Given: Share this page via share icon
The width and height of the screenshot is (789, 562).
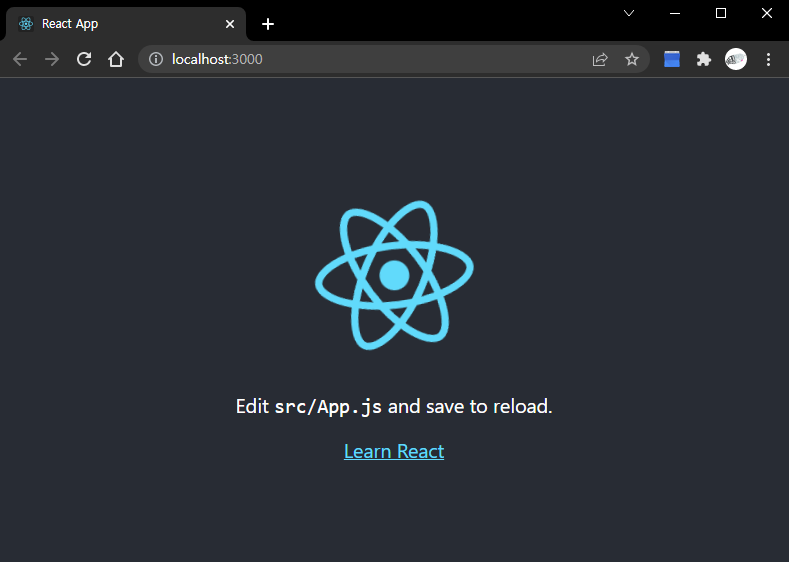Looking at the screenshot, I should 600,59.
